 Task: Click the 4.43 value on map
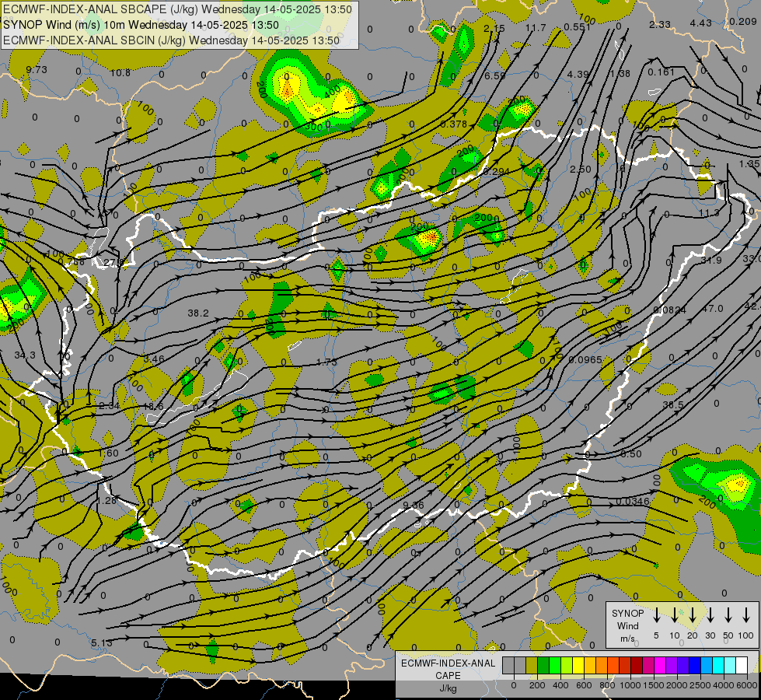701,23
